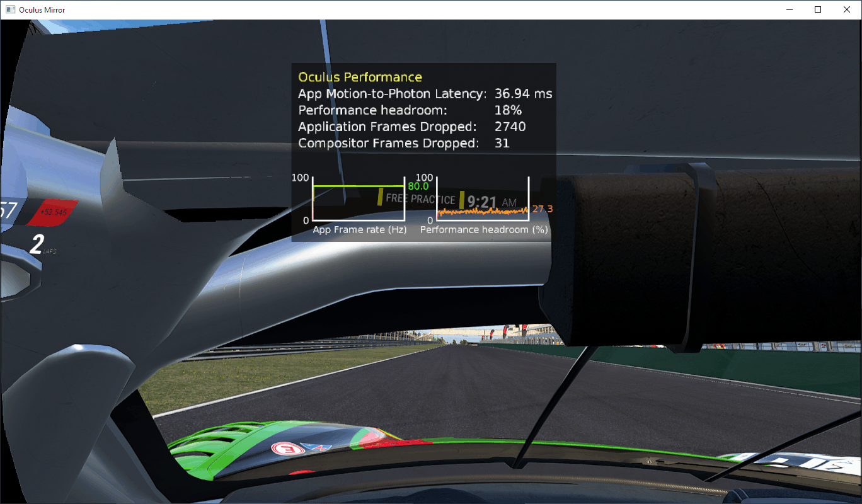
Task: Click the "36.94 ms" latency value
Action: point(524,94)
